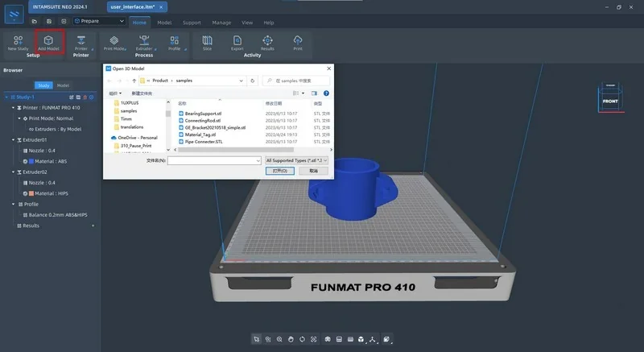The image size is (644, 352).
Task: Click the edit icon on Study-1 row
Action: pyautogui.click(x=72, y=97)
